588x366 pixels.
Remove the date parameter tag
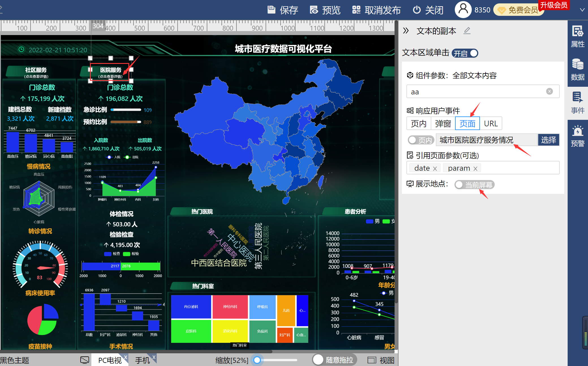point(435,169)
